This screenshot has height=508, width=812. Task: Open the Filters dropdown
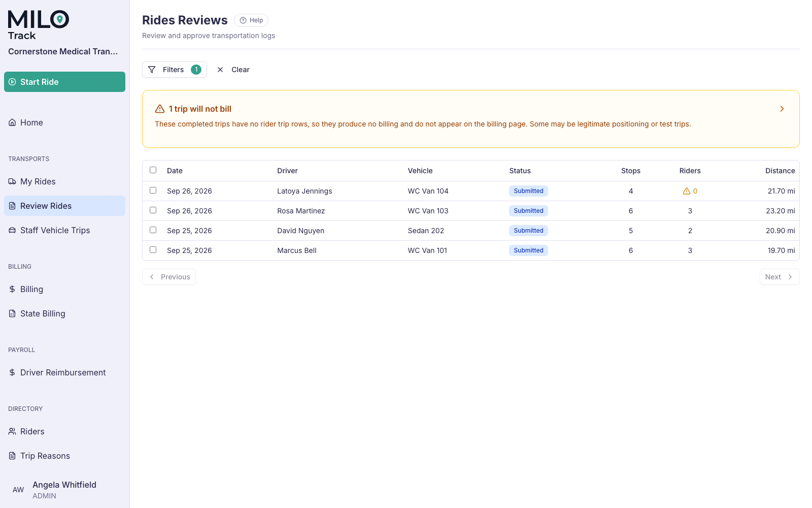point(175,70)
